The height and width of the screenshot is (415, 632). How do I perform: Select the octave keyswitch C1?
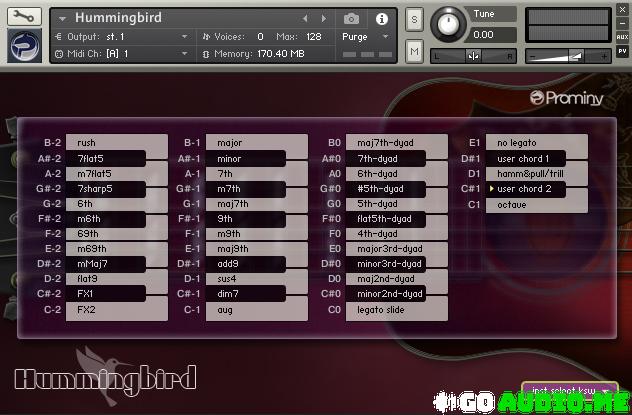pos(536,205)
